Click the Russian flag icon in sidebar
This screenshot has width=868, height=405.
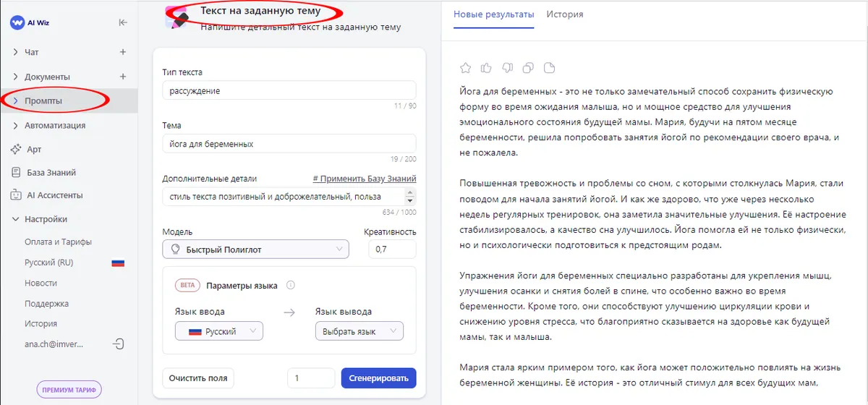point(118,263)
